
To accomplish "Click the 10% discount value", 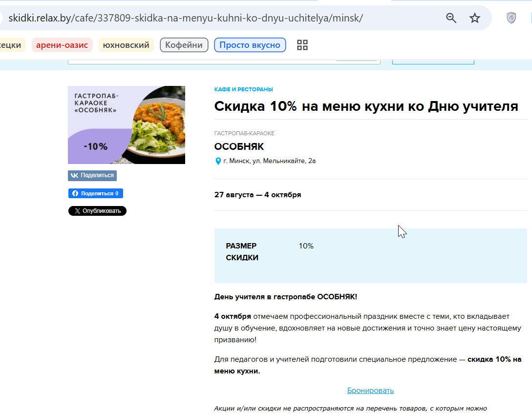I will 306,246.
